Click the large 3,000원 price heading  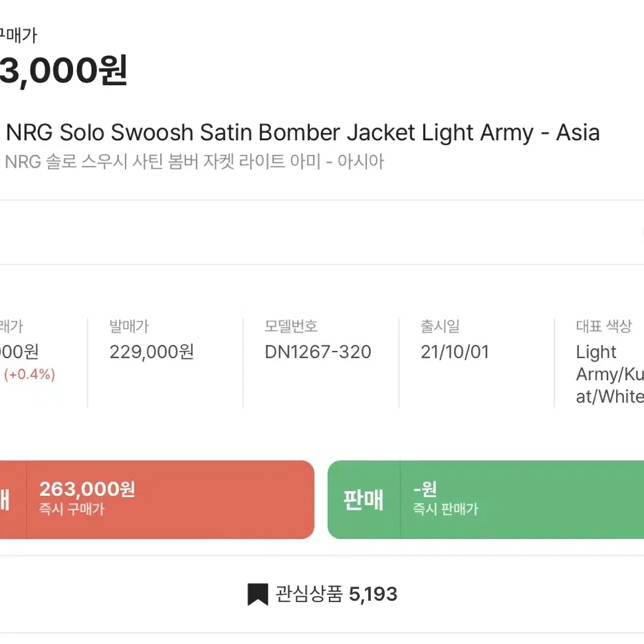(x=63, y=70)
